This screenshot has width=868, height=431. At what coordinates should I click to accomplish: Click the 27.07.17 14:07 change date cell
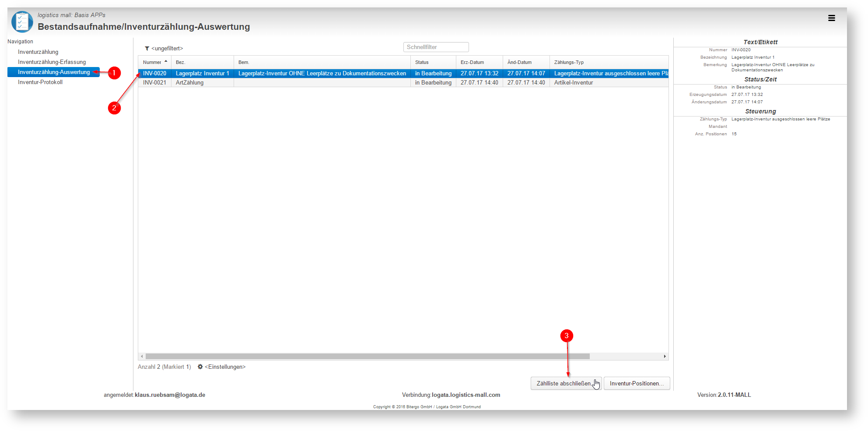pyautogui.click(x=526, y=74)
